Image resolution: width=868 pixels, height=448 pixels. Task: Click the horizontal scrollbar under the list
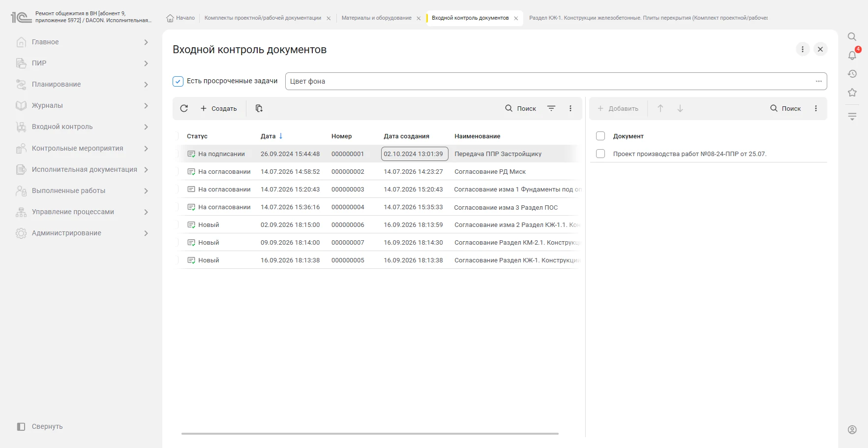(x=370, y=434)
